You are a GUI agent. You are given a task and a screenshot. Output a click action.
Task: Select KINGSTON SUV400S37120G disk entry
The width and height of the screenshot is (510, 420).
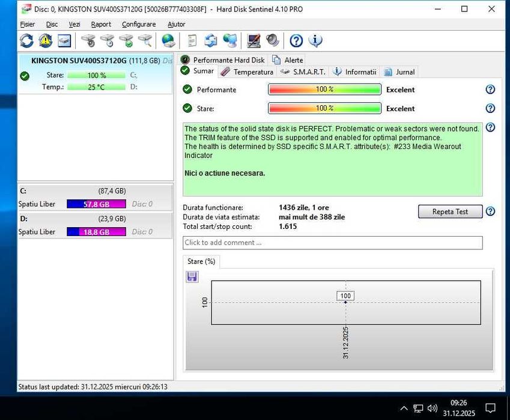[96, 74]
